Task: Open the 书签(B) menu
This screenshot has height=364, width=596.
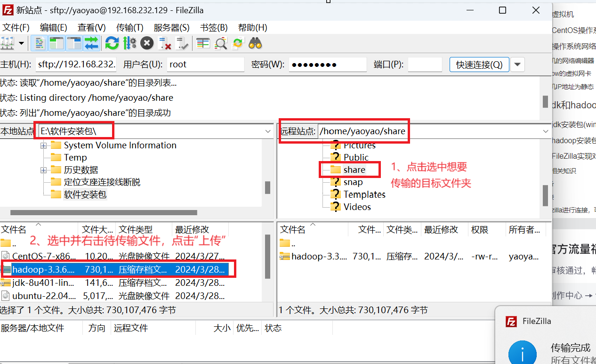Action: [x=213, y=27]
